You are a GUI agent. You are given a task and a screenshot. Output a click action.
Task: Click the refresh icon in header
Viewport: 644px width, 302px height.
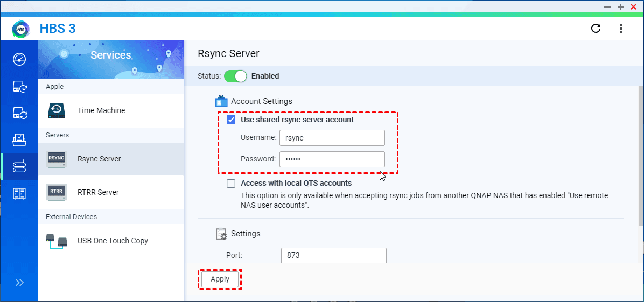click(596, 29)
